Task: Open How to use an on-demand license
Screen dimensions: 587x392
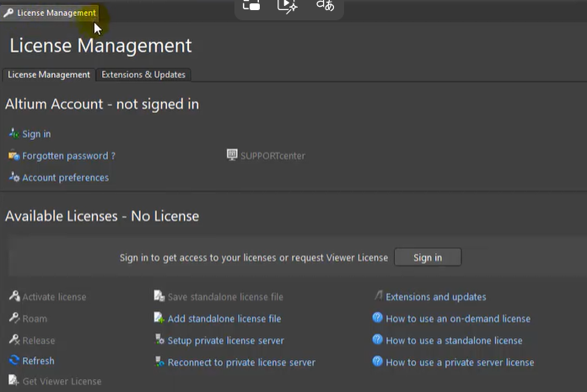Action: (458, 319)
